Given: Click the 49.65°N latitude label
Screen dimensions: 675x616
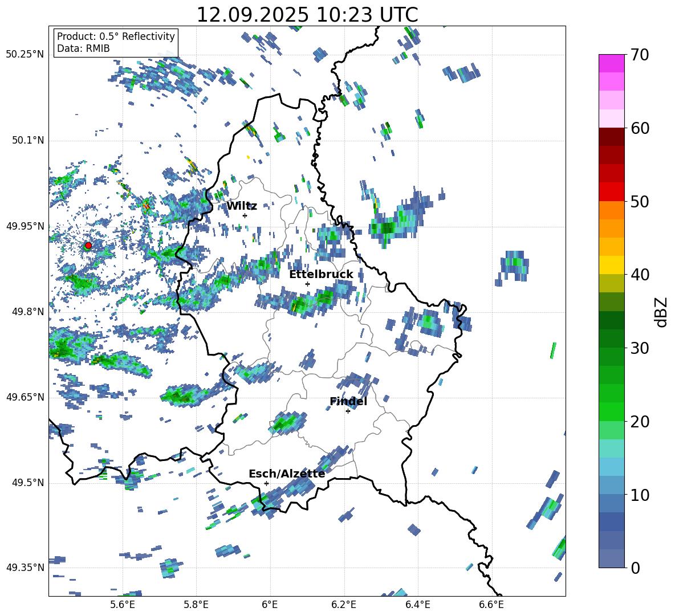Looking at the screenshot, I should [x=25, y=397].
